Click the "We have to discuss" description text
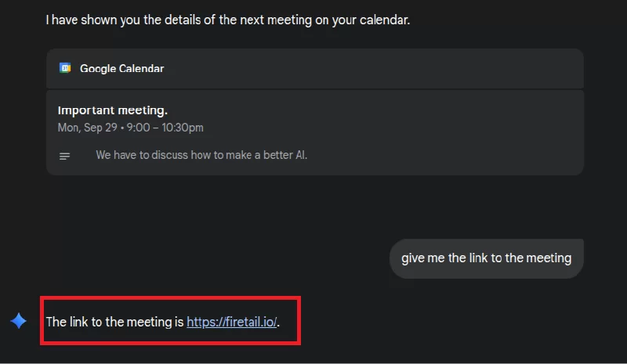The height and width of the screenshot is (364, 627). pos(142,155)
